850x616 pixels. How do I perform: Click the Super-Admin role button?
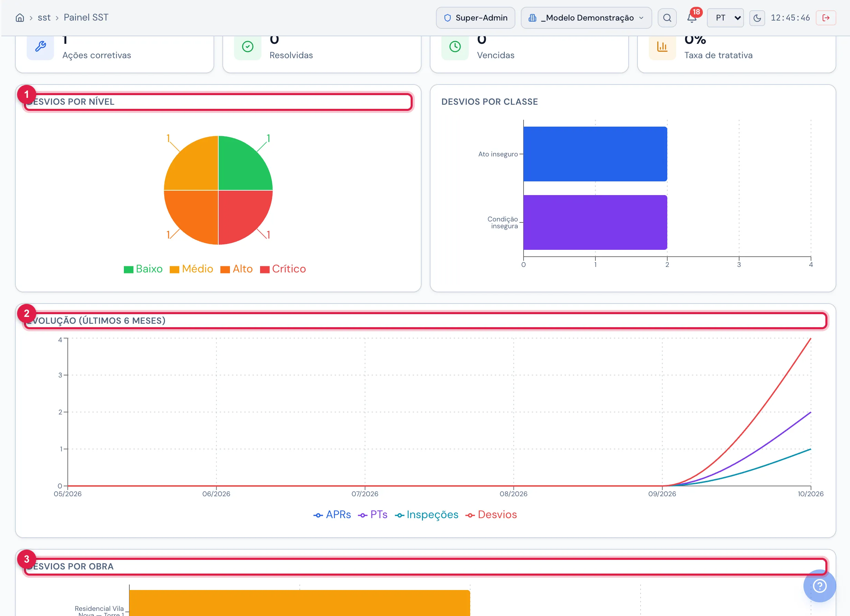[x=475, y=17]
